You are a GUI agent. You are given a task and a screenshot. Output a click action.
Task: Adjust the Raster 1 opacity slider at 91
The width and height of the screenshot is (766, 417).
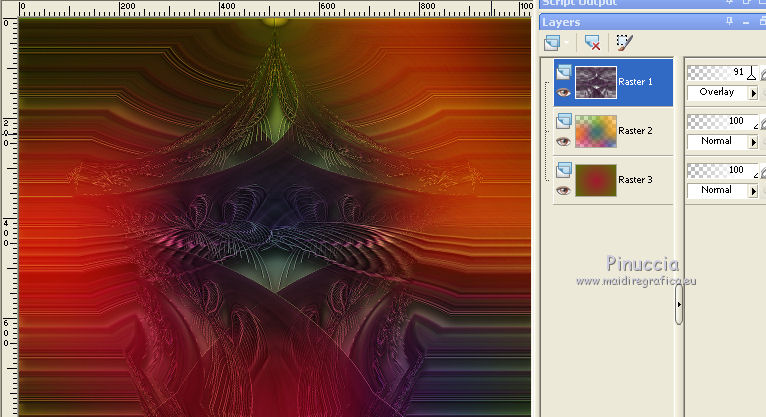coord(722,72)
